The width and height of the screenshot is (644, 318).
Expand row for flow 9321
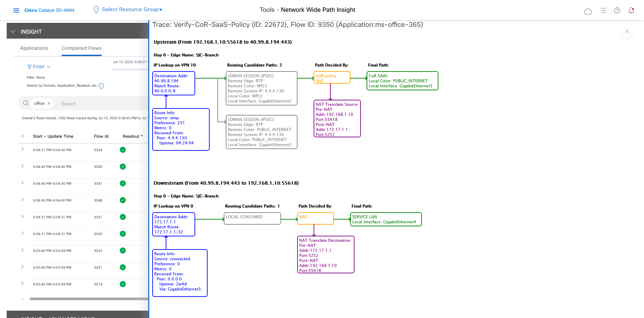click(22, 216)
